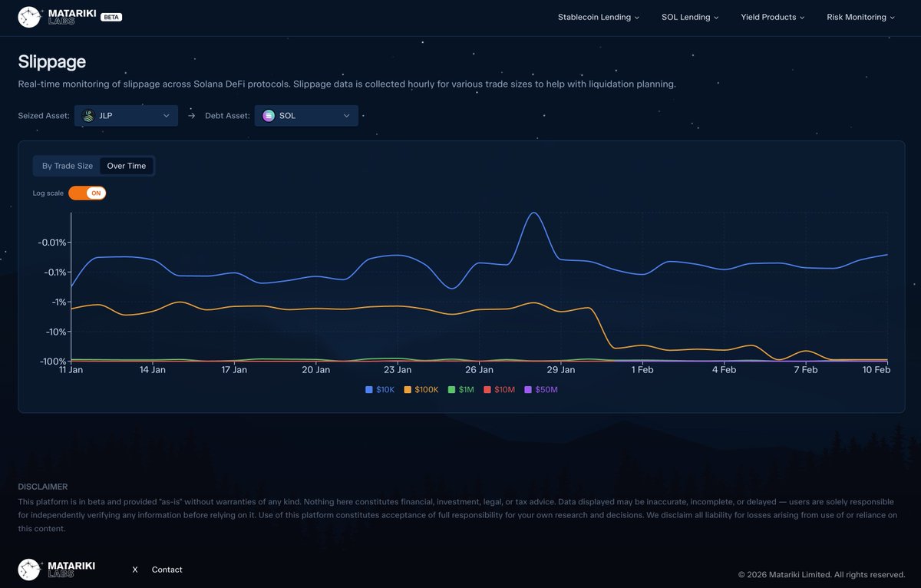Open the Stablecoin Lending menu
The height and width of the screenshot is (588, 921).
click(599, 17)
